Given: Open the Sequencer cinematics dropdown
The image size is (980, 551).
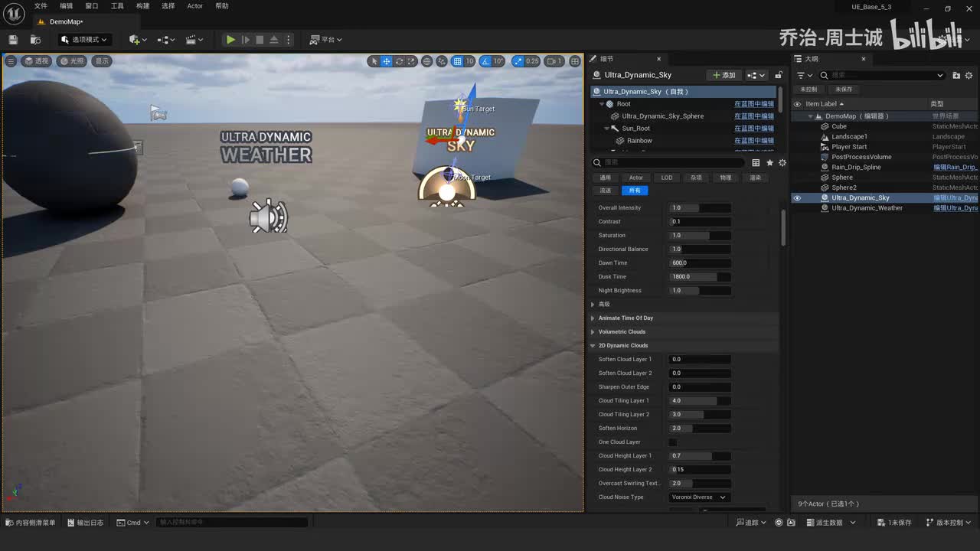Looking at the screenshot, I should (x=195, y=40).
